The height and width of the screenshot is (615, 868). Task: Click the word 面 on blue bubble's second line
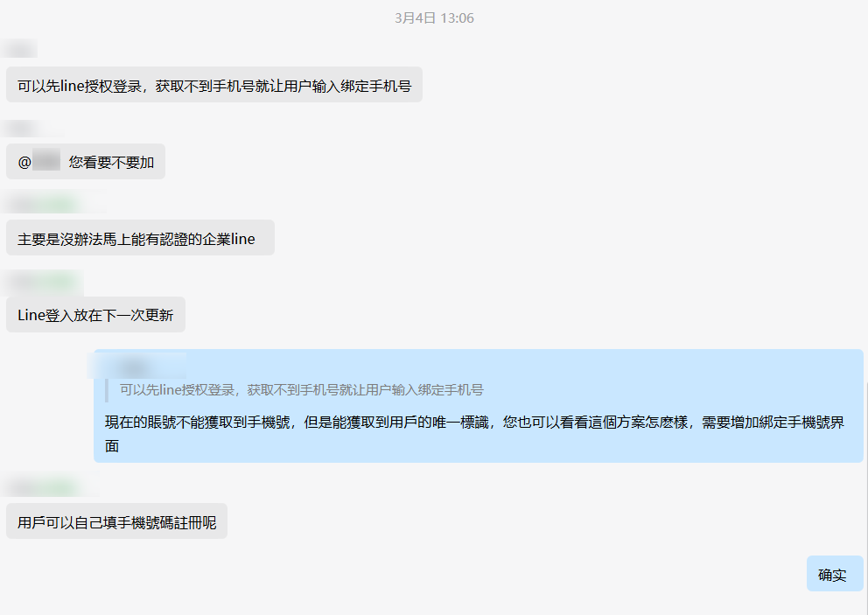112,446
